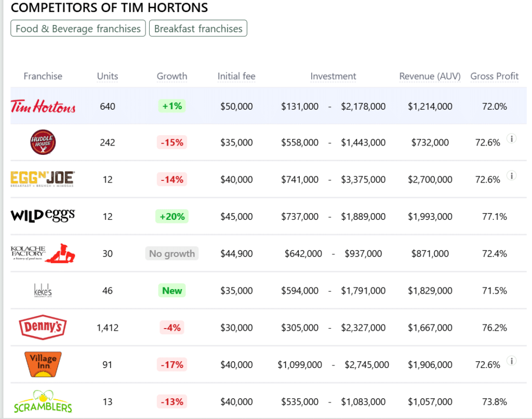Click the -13% growth badge for Scramblers
The height and width of the screenshot is (419, 532).
tap(172, 402)
